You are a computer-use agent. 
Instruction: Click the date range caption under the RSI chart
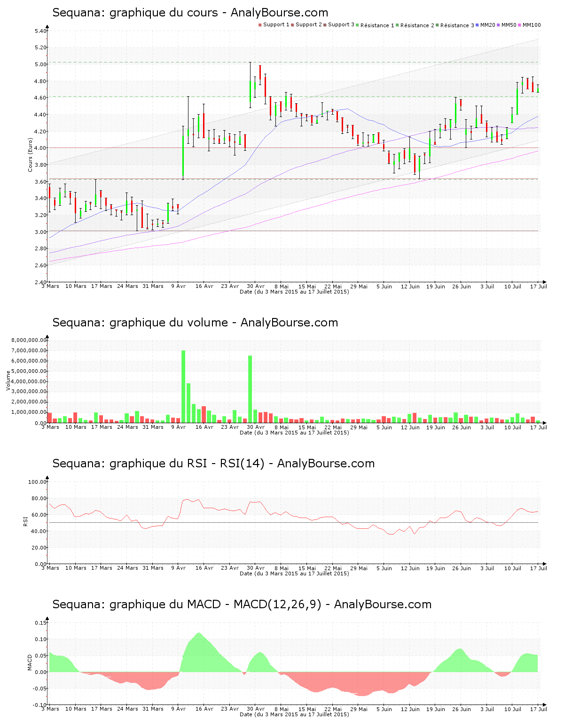(x=294, y=573)
